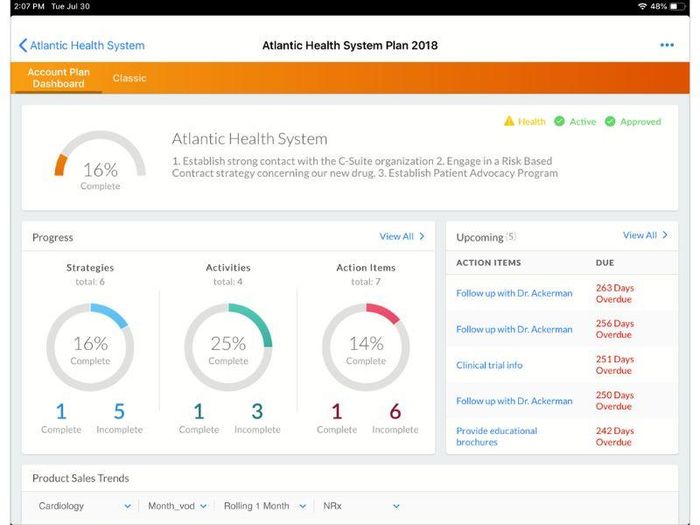Screen dimensions: 700x525
Task: Tap the battery indicator in status bar
Action: [677, 6]
